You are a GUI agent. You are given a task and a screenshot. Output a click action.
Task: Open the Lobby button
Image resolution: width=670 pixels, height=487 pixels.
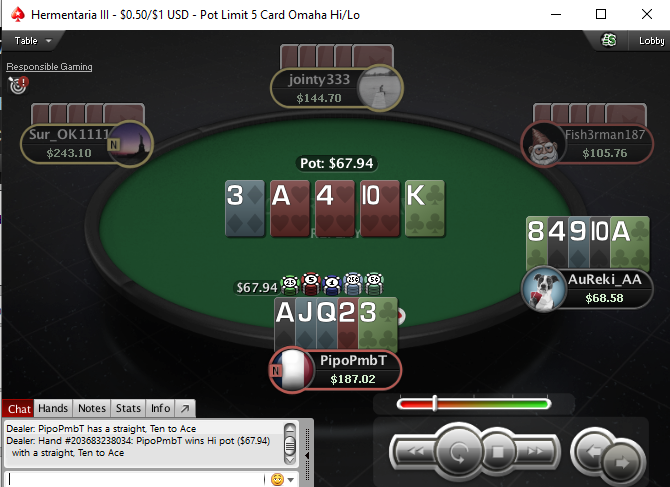point(651,41)
